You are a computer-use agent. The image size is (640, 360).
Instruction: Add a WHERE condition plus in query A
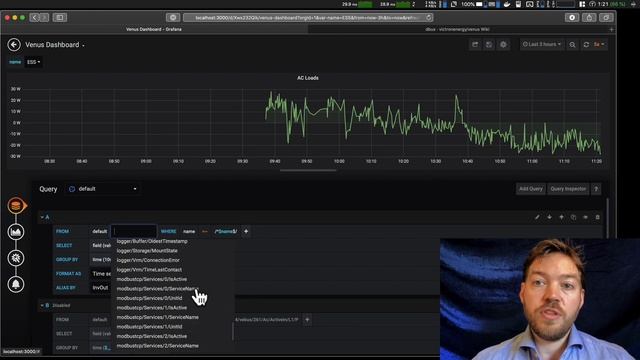(246, 231)
